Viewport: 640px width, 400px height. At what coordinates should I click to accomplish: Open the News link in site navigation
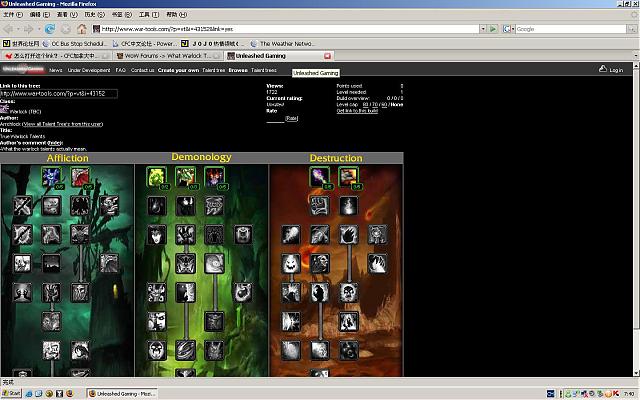point(56,70)
